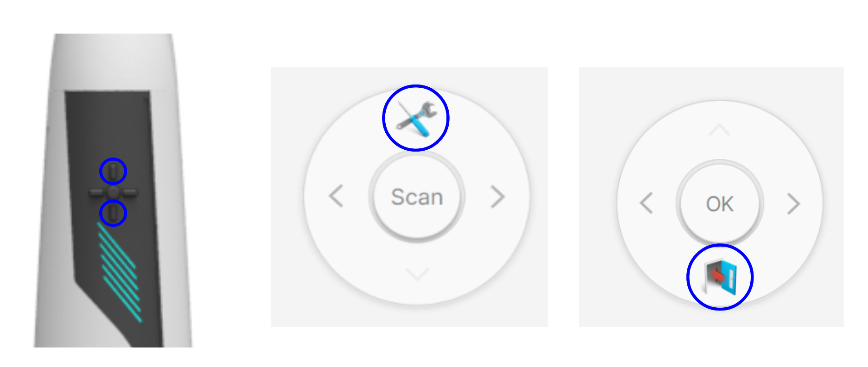Screen dimensions: 868x367
Task: Expand the faint up chevron above OK
Action: pos(720,130)
